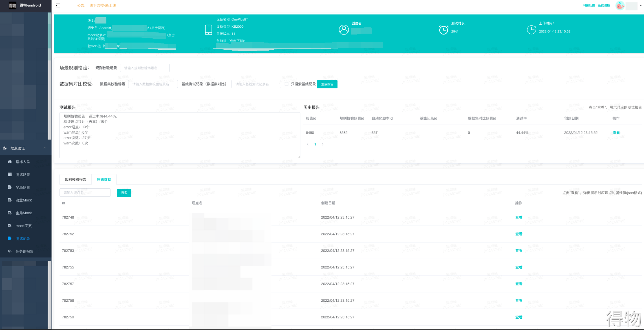This screenshot has height=330, width=644.
Task: Click the 生成报告 button
Action: coord(327,84)
